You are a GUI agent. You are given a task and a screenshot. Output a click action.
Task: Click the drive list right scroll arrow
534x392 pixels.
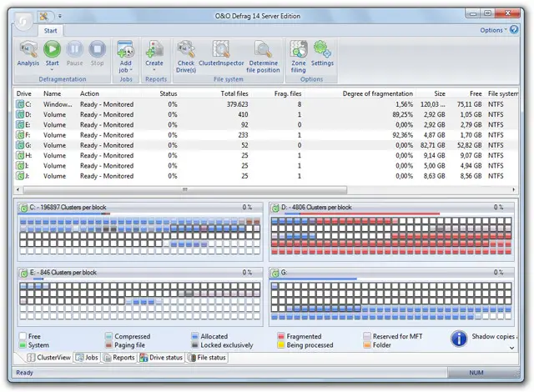click(514, 189)
